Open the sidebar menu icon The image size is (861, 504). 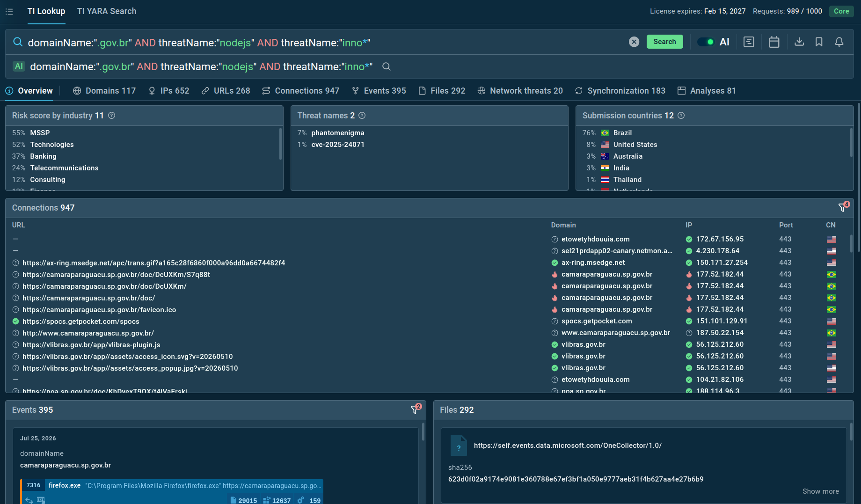click(x=9, y=11)
